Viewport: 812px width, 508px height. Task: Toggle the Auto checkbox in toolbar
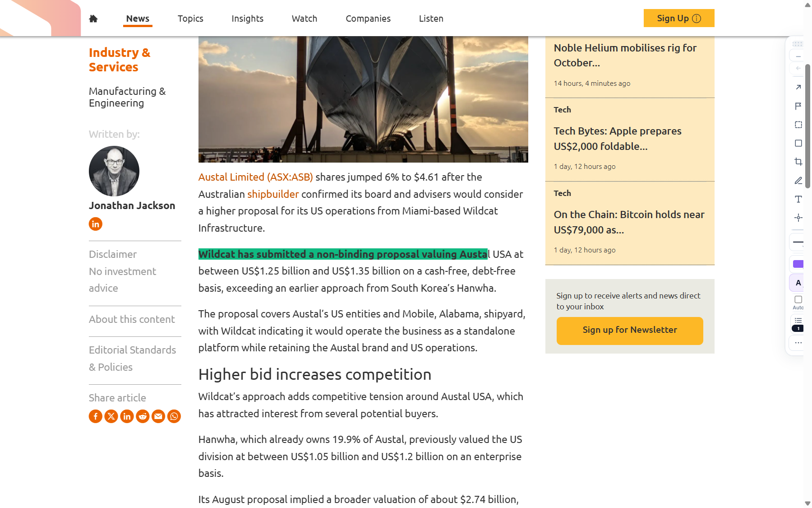(798, 299)
